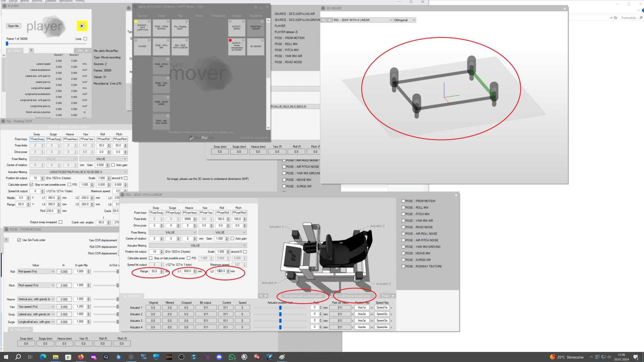644x362 pixels.
Task: Open the LOGISTIC/EDYNLP actuator filtering dropdown
Action: pyautogui.click(x=78, y=172)
